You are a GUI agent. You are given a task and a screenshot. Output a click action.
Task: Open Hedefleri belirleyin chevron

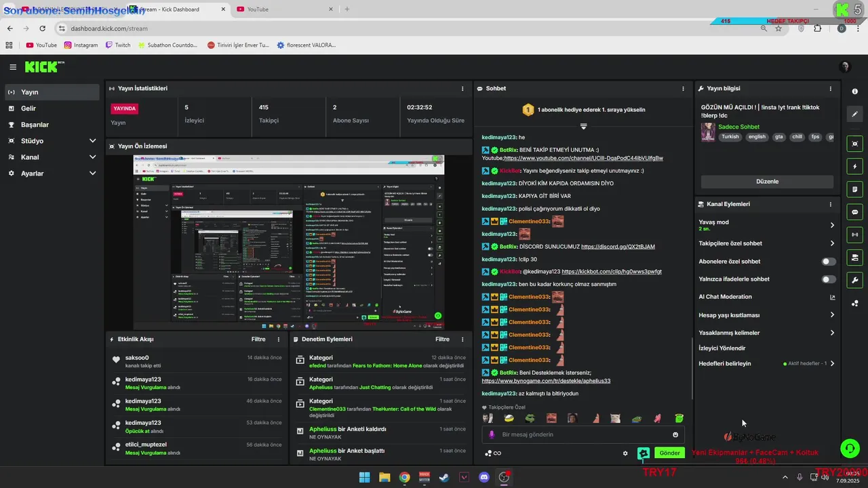(x=832, y=364)
